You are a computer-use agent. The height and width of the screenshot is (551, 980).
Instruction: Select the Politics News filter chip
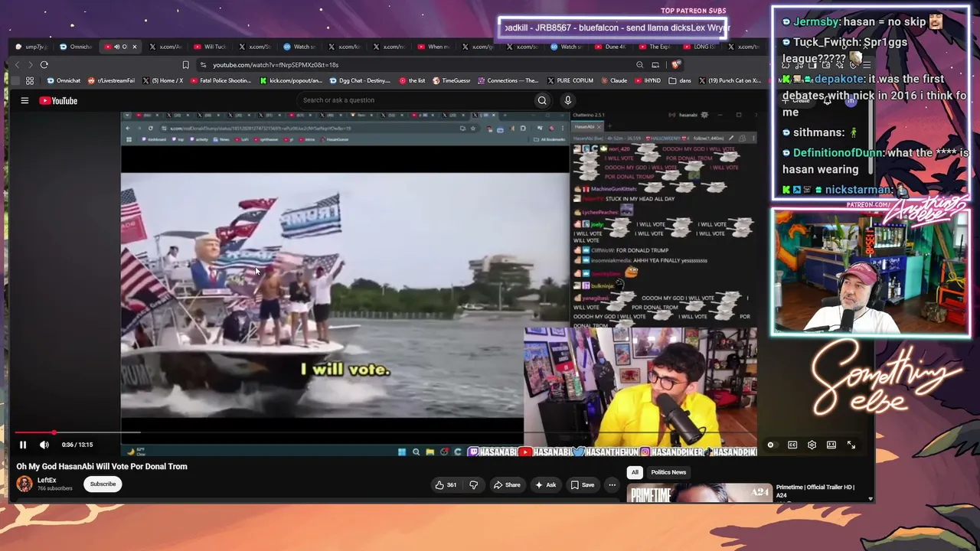668,472
